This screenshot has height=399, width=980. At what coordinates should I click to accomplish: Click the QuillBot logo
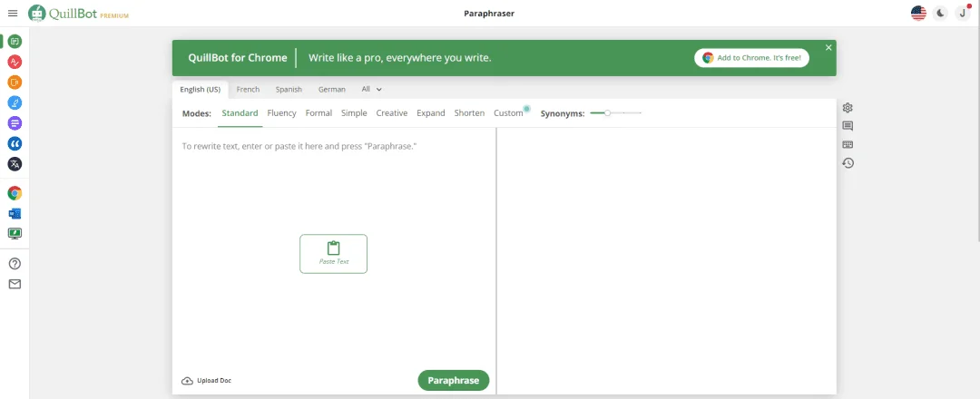pyautogui.click(x=79, y=13)
